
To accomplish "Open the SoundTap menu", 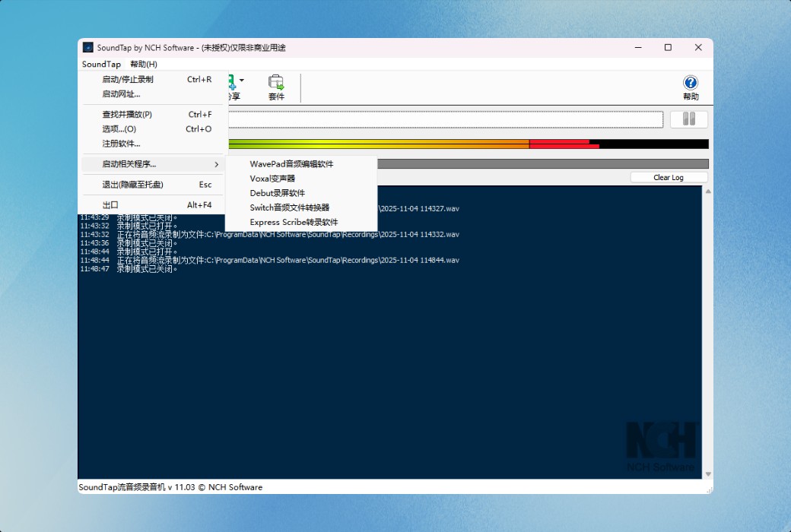I will point(100,64).
